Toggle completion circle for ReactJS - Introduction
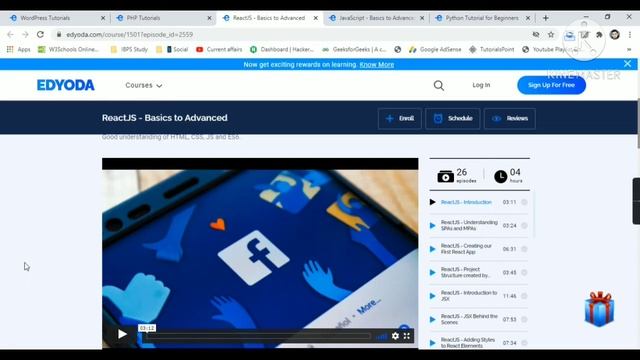Screen dimensions: 640x360 [524, 202]
